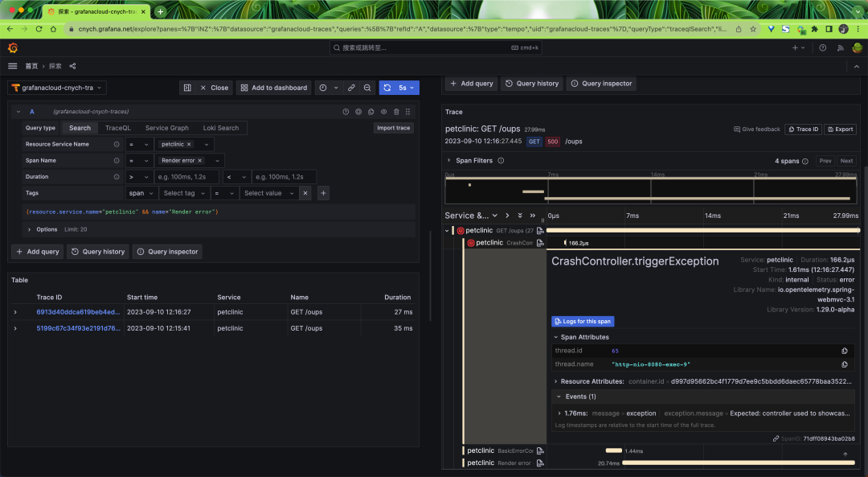Click the trace minimap timeline overview
The width and height of the screenshot is (868, 477).
click(x=651, y=191)
